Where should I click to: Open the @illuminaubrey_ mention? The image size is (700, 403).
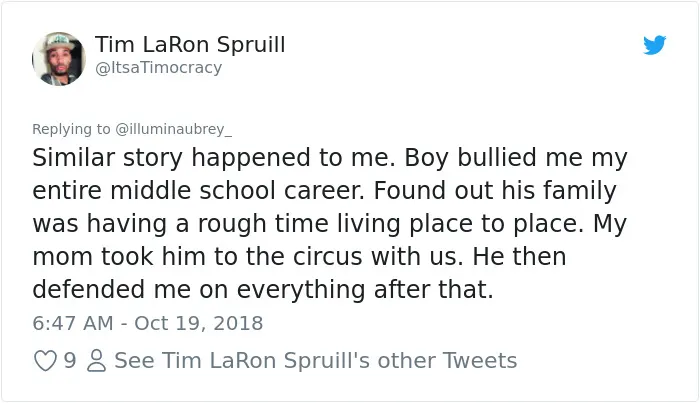[174, 129]
